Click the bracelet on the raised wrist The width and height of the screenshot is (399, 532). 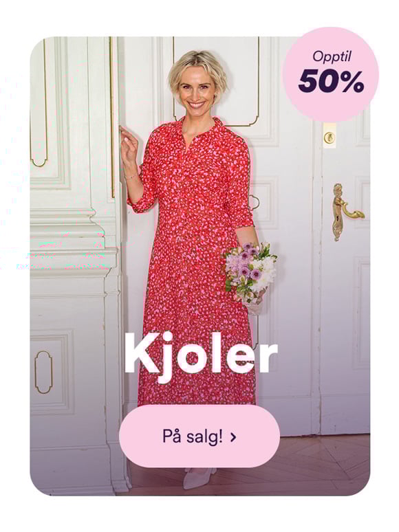[132, 177]
